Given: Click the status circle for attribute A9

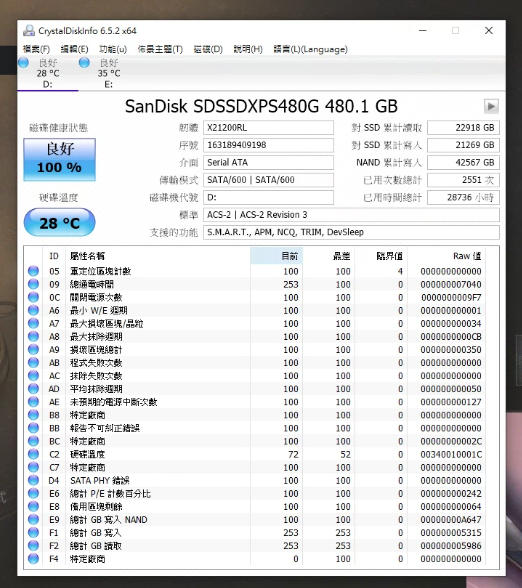Looking at the screenshot, I should pos(33,349).
